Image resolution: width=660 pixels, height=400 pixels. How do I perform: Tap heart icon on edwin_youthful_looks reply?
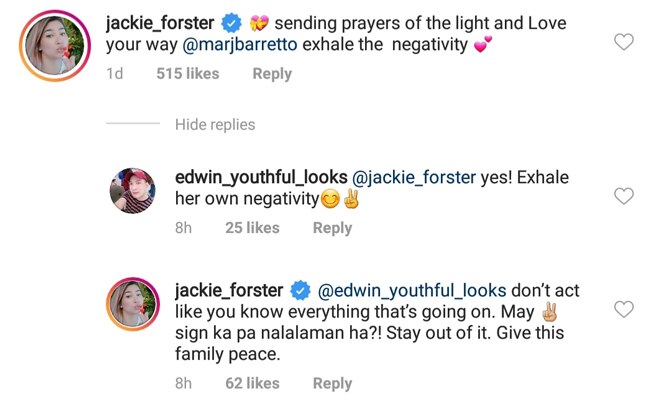pos(623,196)
